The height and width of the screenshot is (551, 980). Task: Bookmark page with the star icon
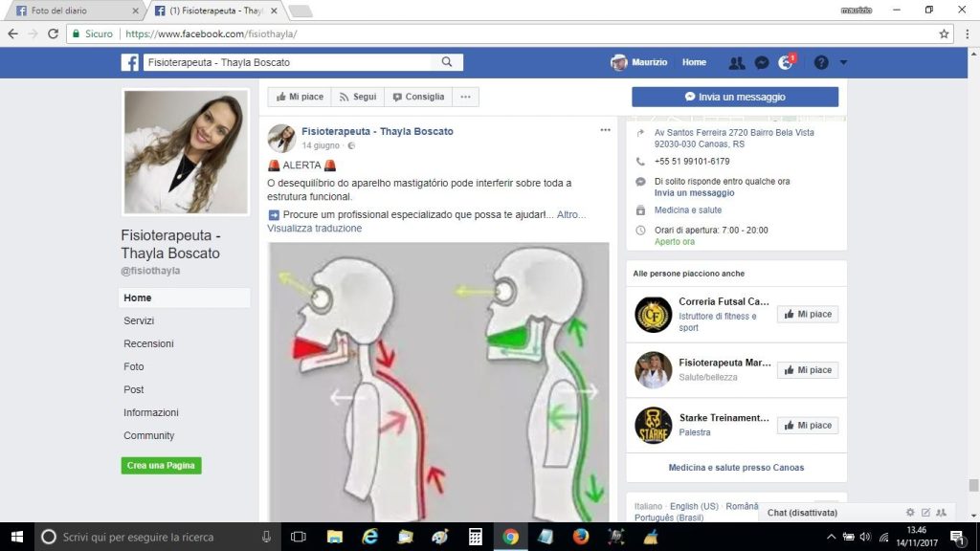[944, 33]
